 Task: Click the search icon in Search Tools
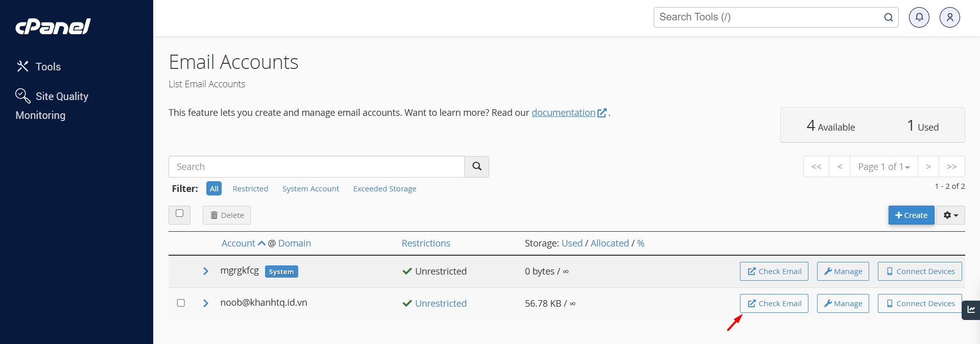point(888,17)
